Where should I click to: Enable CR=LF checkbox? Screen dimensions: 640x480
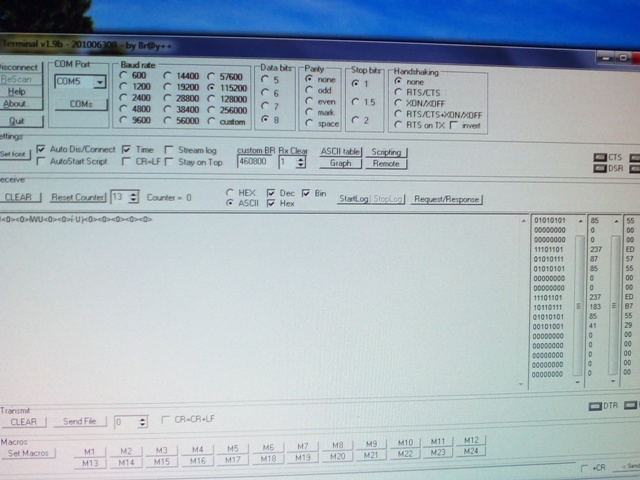coord(126,162)
